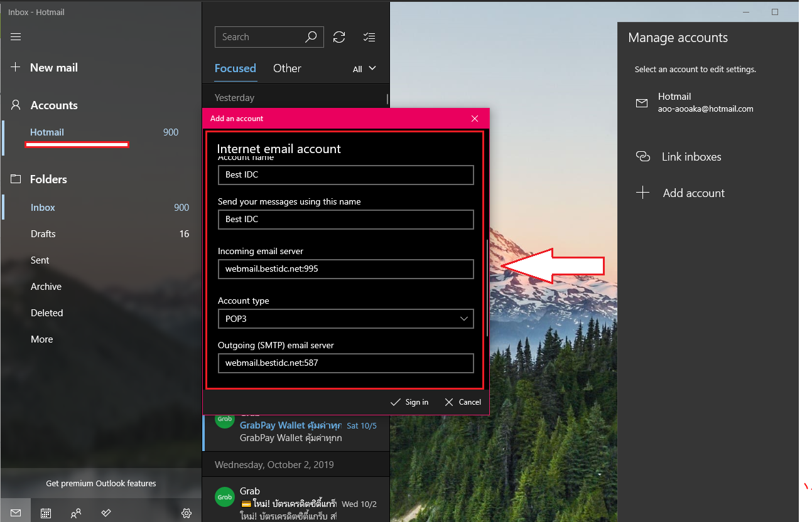Click the Sign in button

coord(409,402)
